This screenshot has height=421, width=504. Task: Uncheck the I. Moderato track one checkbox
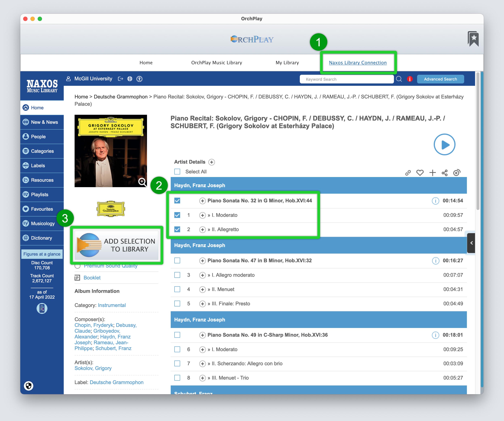(177, 215)
